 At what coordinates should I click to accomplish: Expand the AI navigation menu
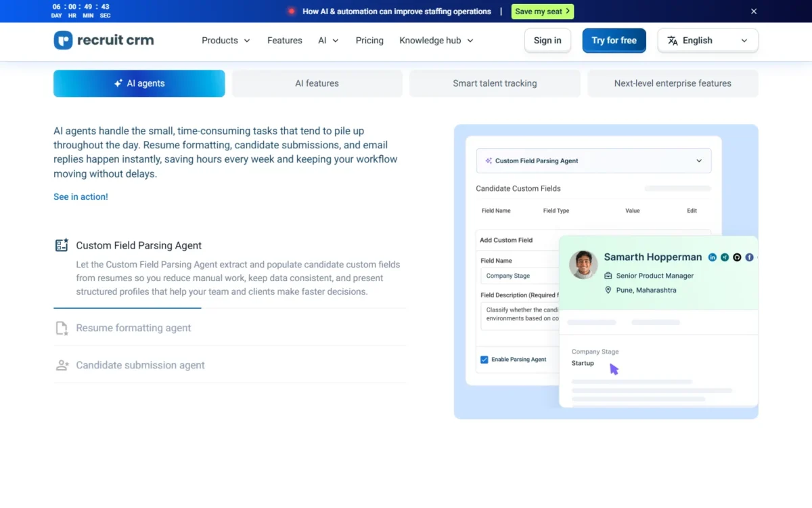328,41
